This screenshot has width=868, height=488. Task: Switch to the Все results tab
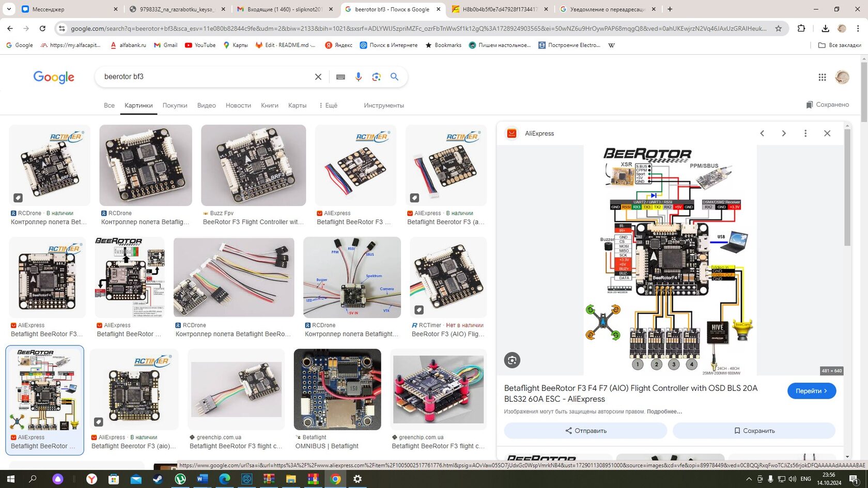109,105
